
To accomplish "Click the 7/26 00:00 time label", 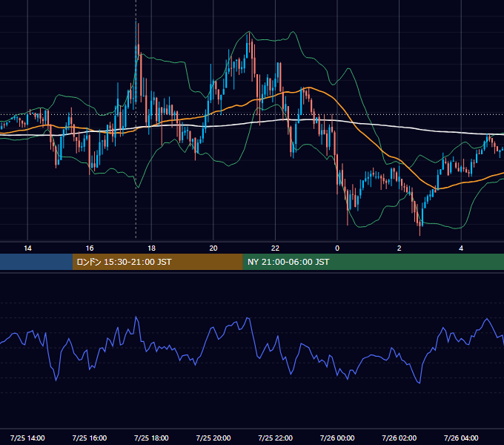I will point(337,438).
